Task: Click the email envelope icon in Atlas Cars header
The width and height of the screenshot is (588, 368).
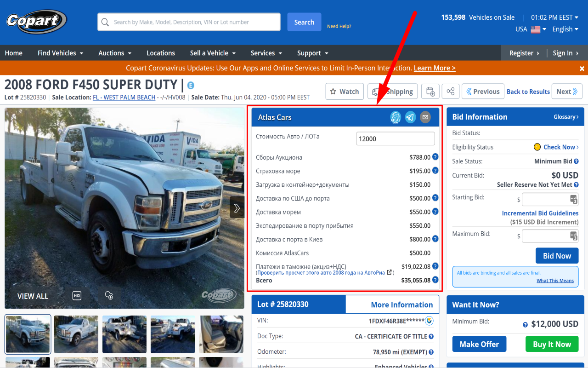Action: coord(425,117)
